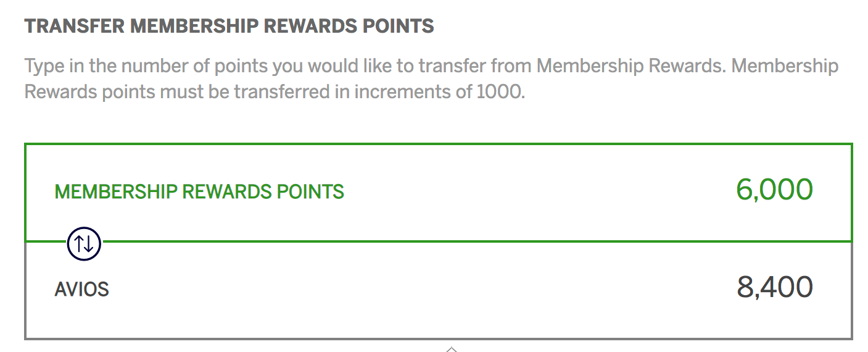Click the 6,000 Membership Rewards points value
Viewport: 868px width, 352px height.
pyautogui.click(x=774, y=190)
